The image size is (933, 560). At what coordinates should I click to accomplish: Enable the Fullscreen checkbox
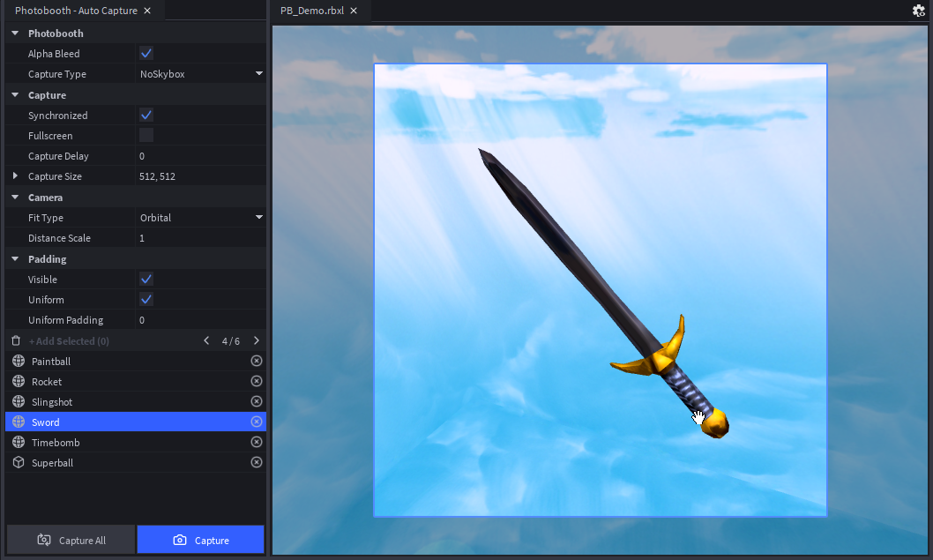[146, 135]
